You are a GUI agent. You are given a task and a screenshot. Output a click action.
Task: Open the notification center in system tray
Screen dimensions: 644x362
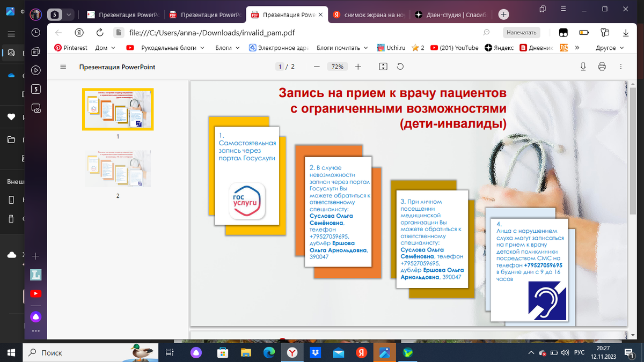pos(629,352)
